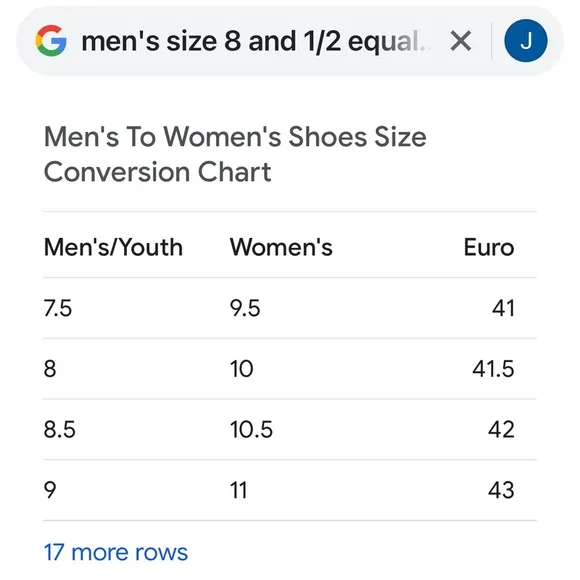Click the women's 10.5 size cell
This screenshot has width=580, height=580.
pos(251,429)
